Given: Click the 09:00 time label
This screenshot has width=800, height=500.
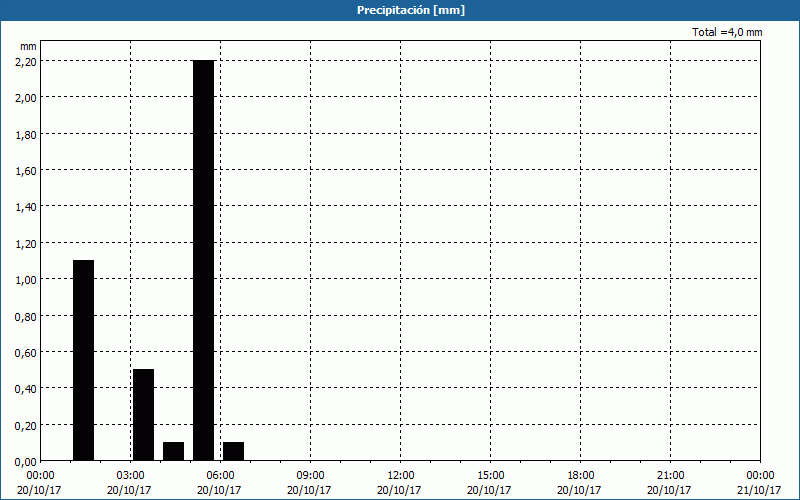Looking at the screenshot, I should tap(311, 476).
